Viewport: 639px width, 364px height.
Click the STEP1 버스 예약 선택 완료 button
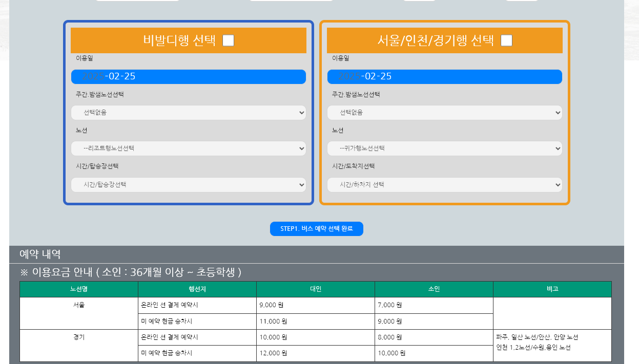pyautogui.click(x=316, y=229)
